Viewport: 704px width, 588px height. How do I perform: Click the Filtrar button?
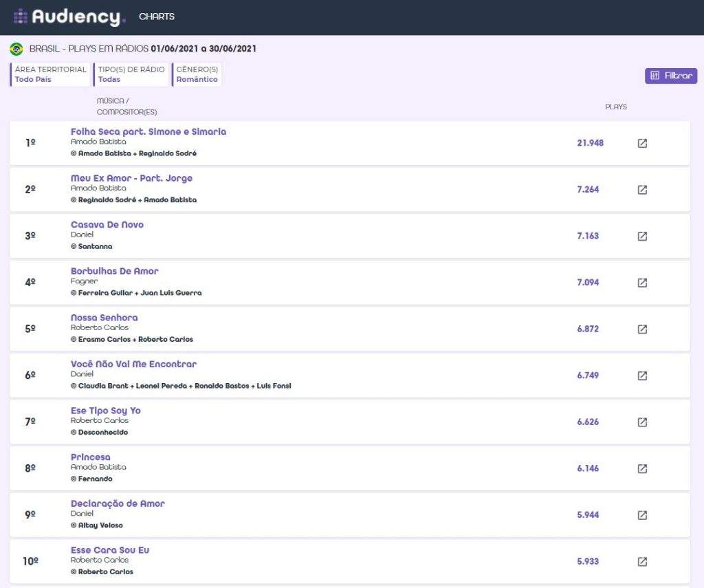(671, 76)
